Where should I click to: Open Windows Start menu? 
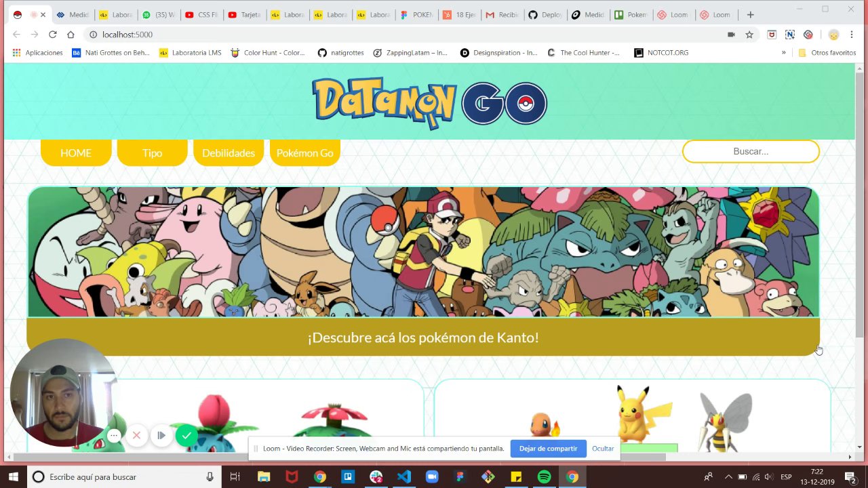[13, 476]
